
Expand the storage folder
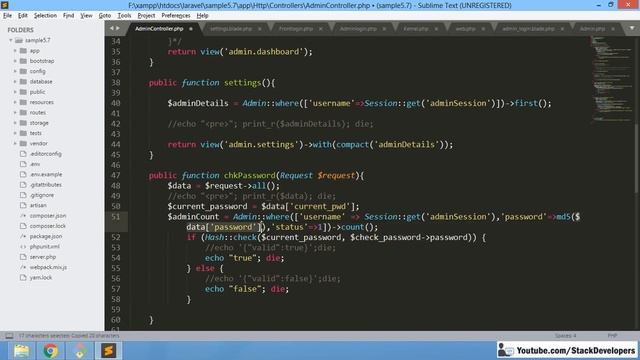(x=16, y=123)
